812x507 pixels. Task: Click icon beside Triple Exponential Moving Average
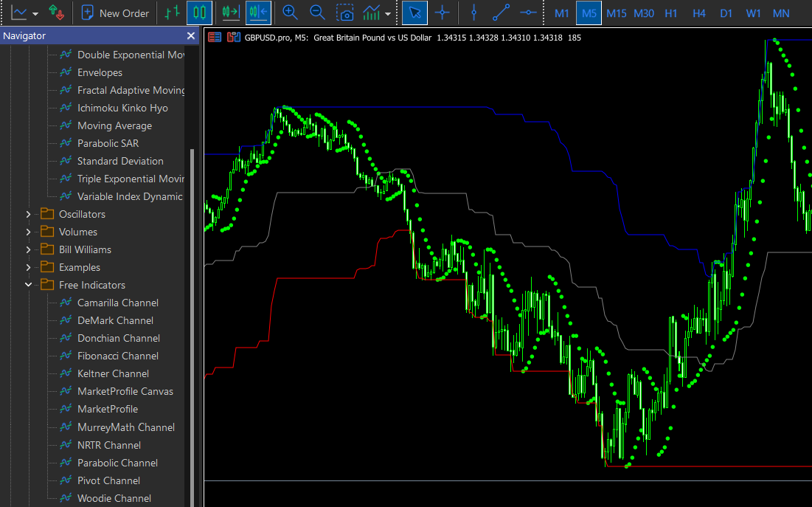66,179
